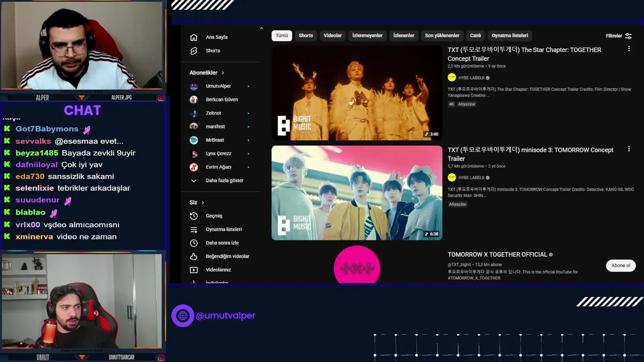
Task: Open HYBE LABELS channel link of first video
Action: click(x=471, y=78)
